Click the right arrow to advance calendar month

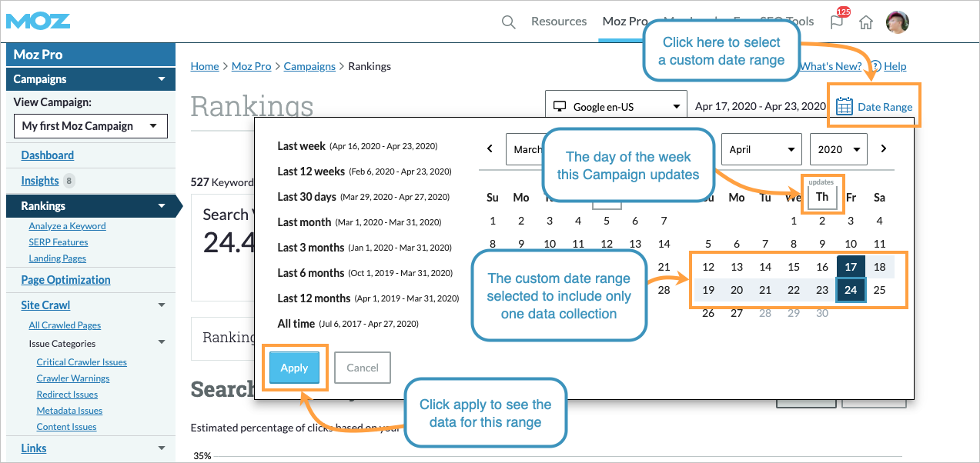tap(883, 148)
